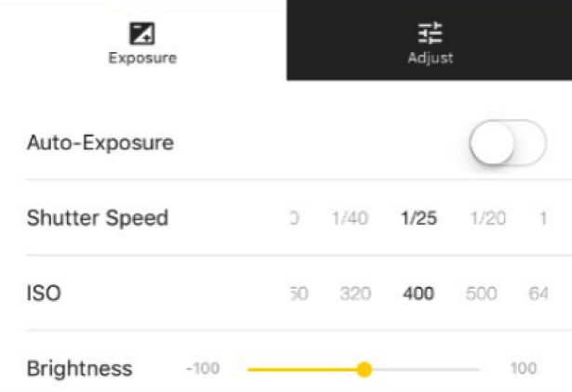Screen dimensions: 572x392
Task: Toggle the Auto-Exposure switch
Action: [508, 142]
